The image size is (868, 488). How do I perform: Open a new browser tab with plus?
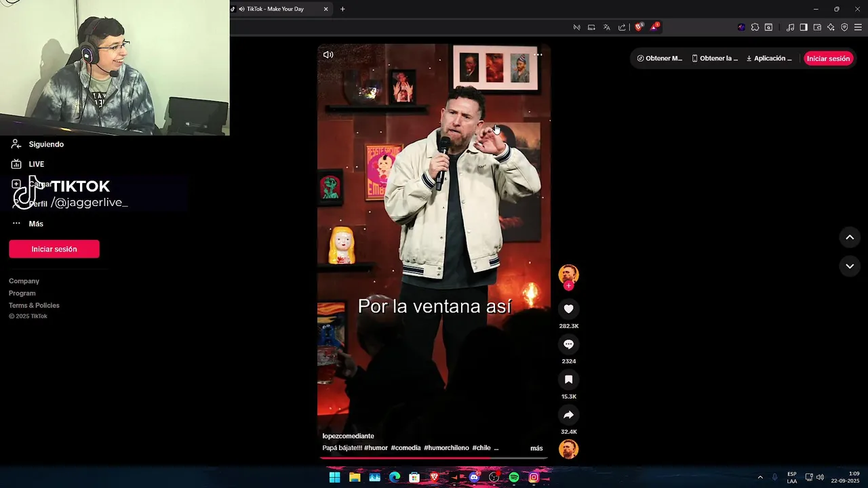tap(342, 9)
